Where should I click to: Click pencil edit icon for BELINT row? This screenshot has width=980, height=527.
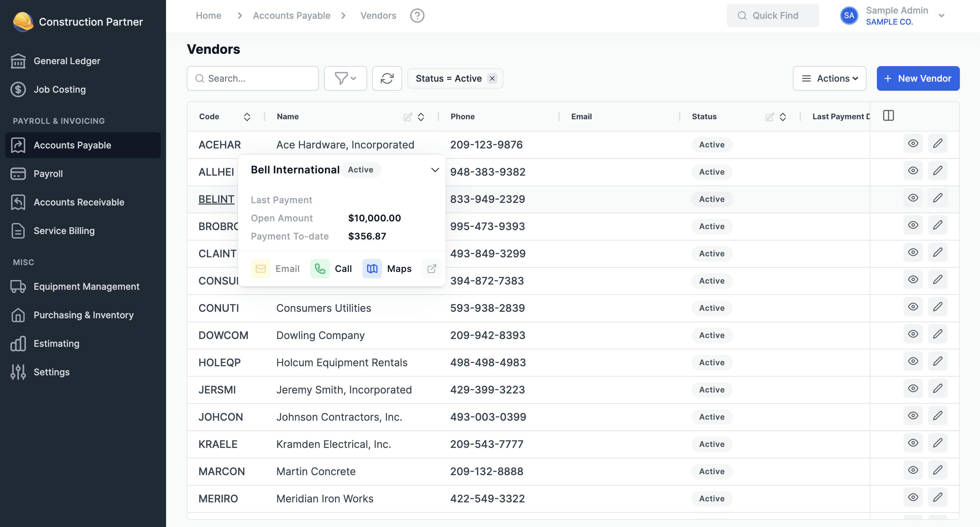(x=938, y=198)
